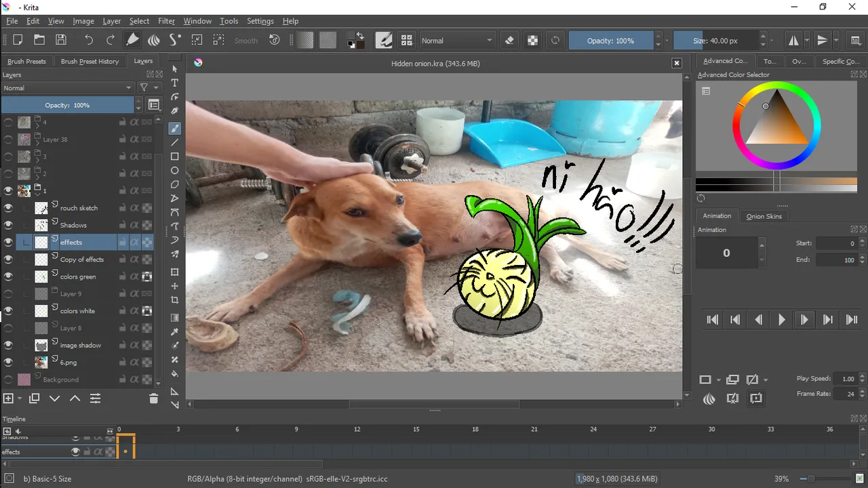Select the Line tool

coord(174,142)
